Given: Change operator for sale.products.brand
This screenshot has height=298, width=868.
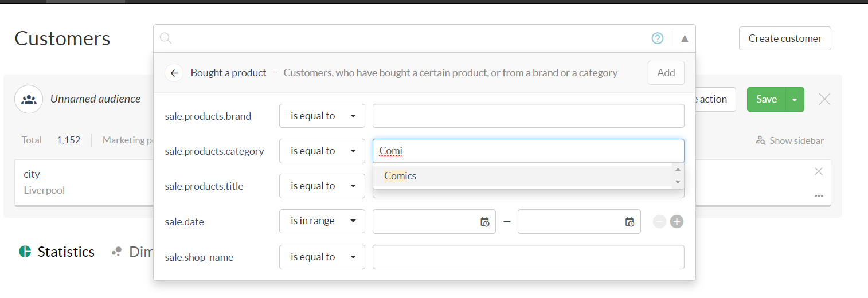Looking at the screenshot, I should tap(322, 116).
